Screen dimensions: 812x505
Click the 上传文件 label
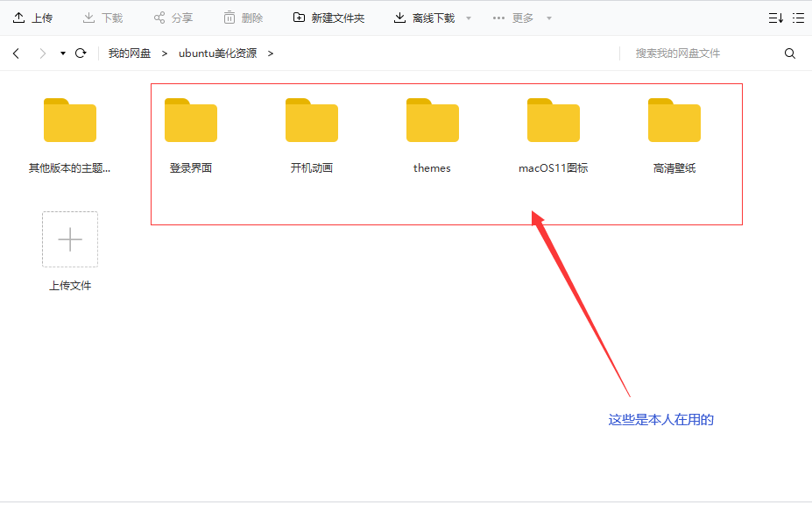[x=70, y=286]
